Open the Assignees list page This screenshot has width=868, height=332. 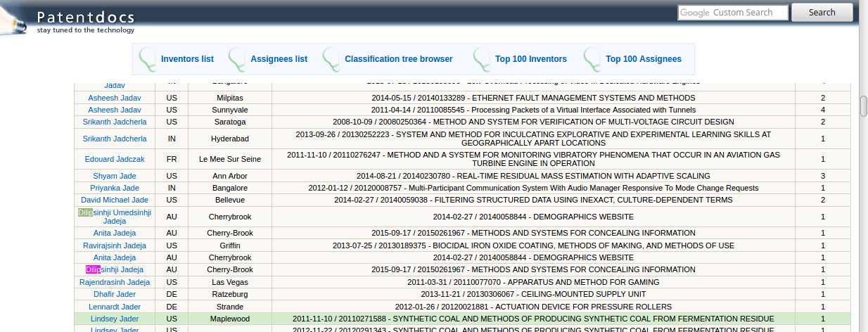(279, 59)
